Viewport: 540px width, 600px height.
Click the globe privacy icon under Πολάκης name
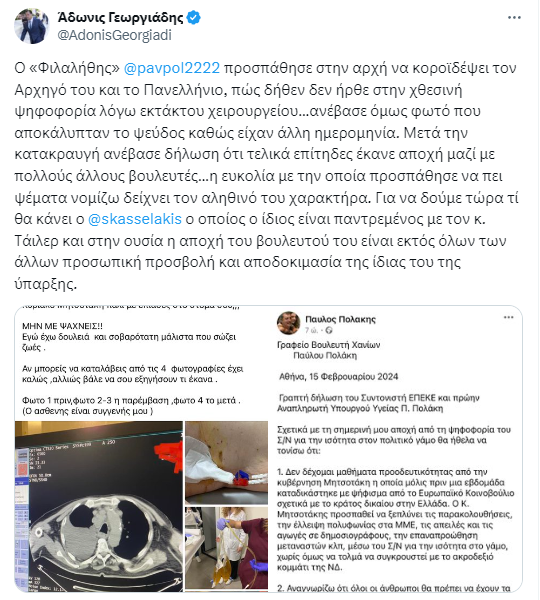[x=328, y=330]
